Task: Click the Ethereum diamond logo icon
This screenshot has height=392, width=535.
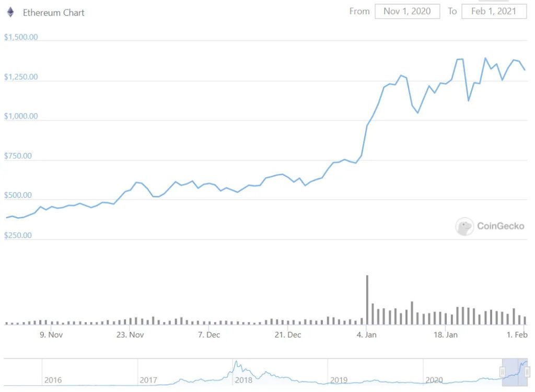Action: (10, 13)
